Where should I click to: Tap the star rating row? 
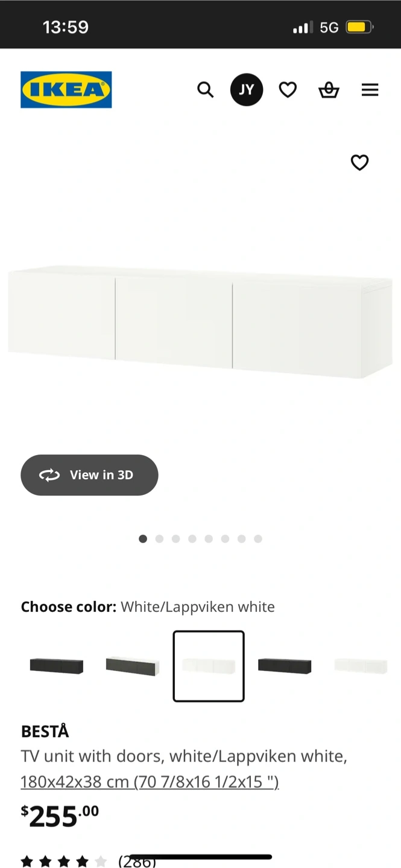coord(64,861)
